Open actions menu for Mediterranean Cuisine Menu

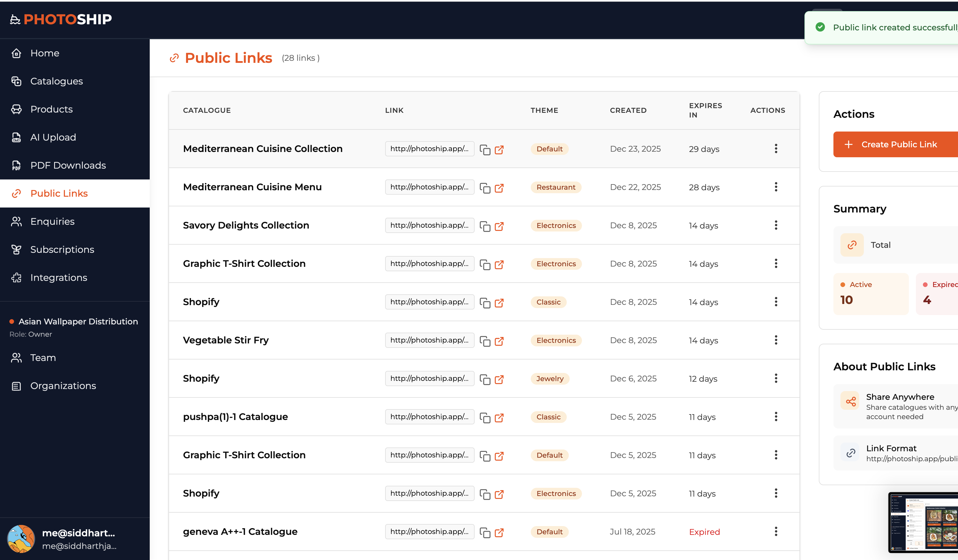pyautogui.click(x=776, y=187)
